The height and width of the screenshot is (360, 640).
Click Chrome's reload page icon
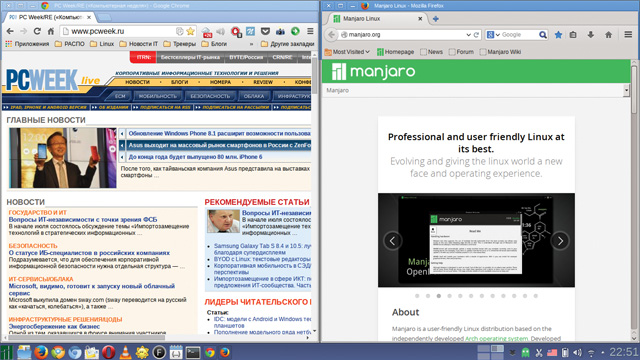pyautogui.click(x=37, y=31)
